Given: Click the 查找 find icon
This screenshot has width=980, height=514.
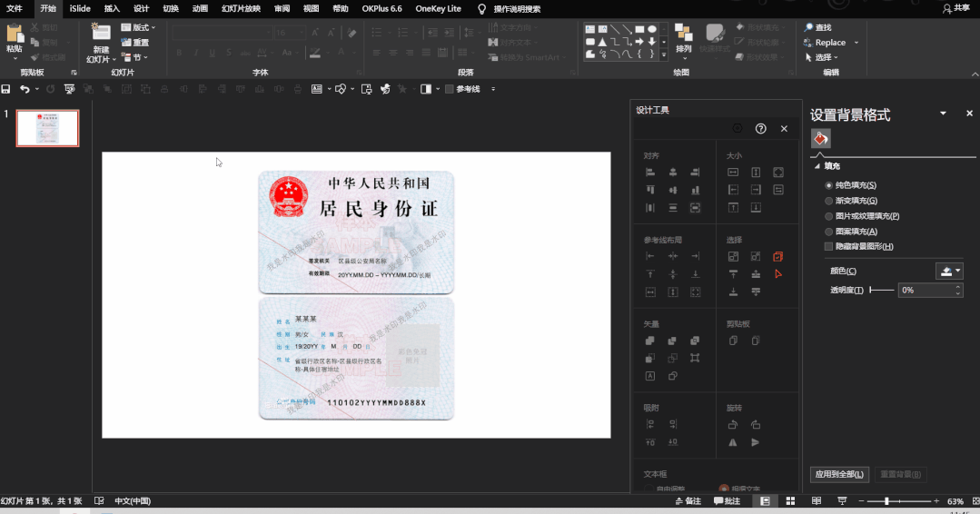Looking at the screenshot, I should (x=808, y=27).
